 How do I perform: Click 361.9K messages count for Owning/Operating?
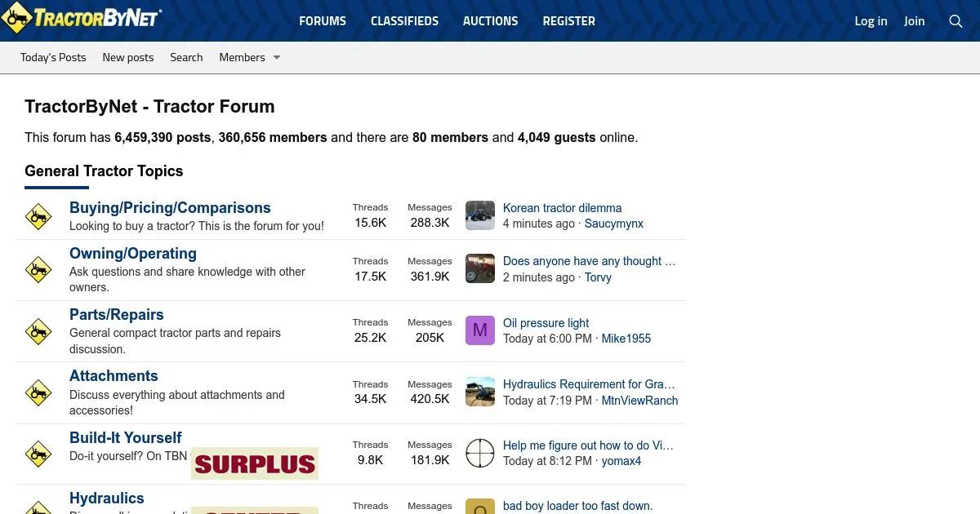coord(430,277)
